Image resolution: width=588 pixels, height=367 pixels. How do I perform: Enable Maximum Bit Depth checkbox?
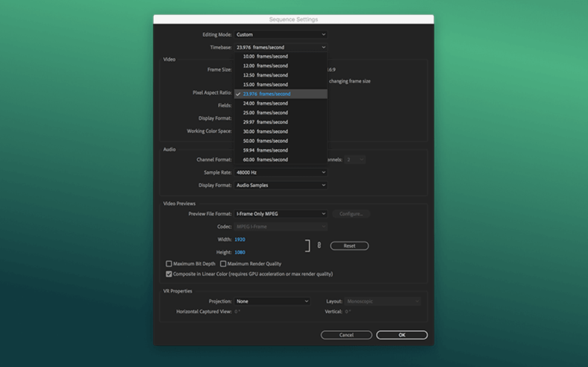pos(169,264)
